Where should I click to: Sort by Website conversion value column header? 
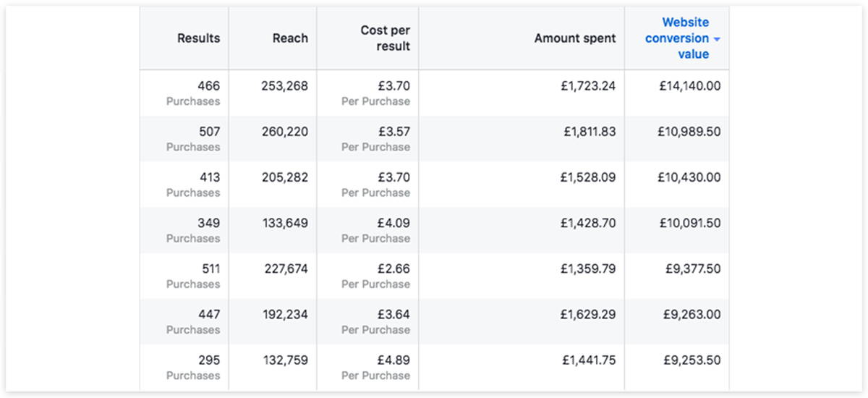tap(677, 38)
